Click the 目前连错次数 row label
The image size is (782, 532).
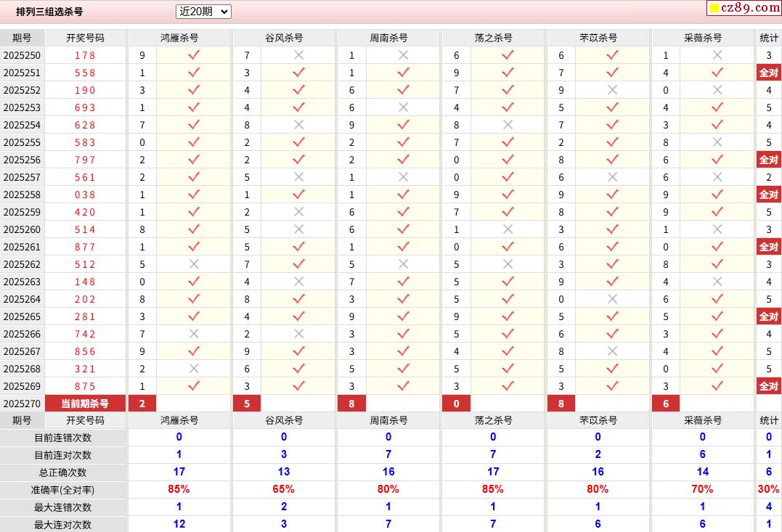coord(63,438)
